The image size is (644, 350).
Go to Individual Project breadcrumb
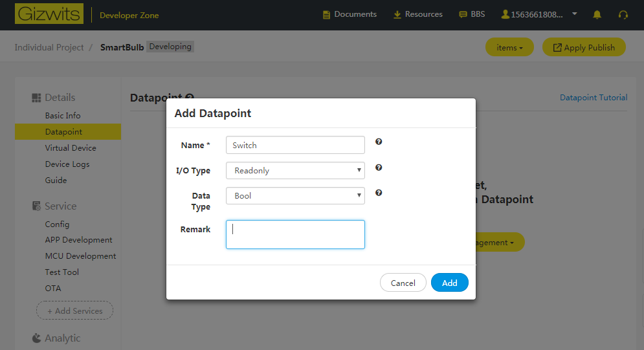pos(49,47)
